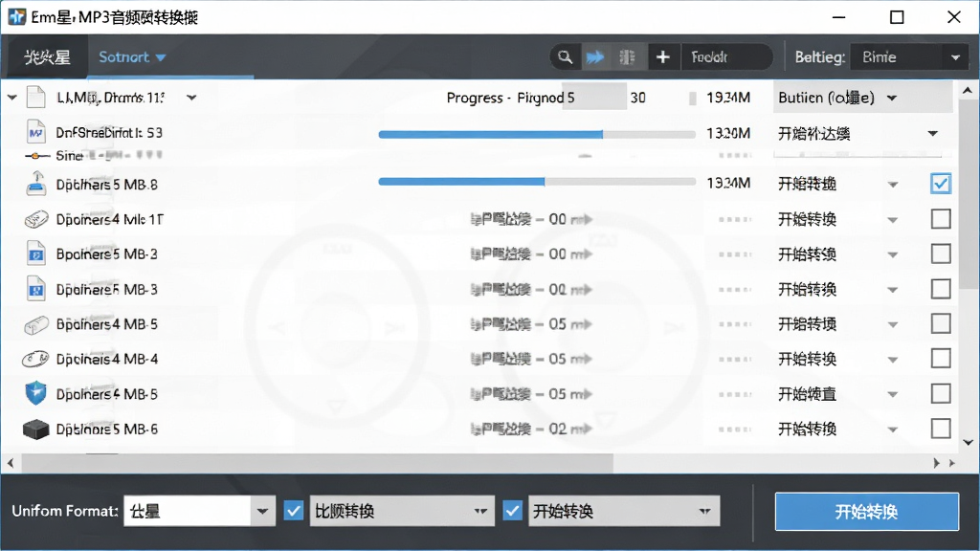980x551 pixels.
Task: Click the blue shield icon in the list
Action: pos(36,393)
